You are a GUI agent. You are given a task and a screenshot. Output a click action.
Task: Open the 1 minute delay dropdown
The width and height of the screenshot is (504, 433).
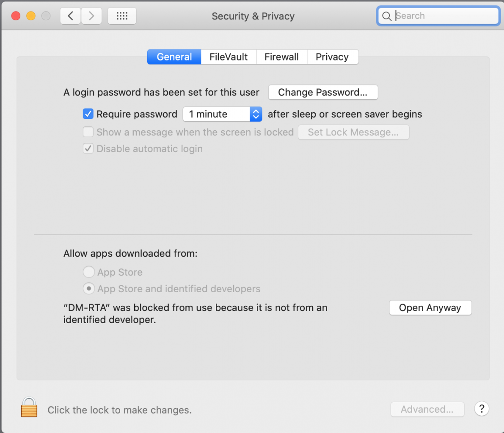click(x=223, y=114)
